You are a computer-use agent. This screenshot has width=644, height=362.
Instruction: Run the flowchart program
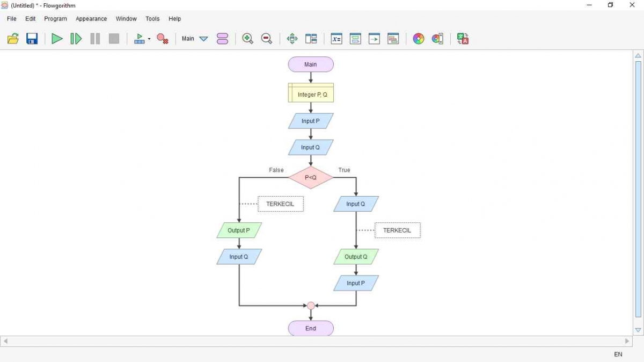click(x=57, y=38)
